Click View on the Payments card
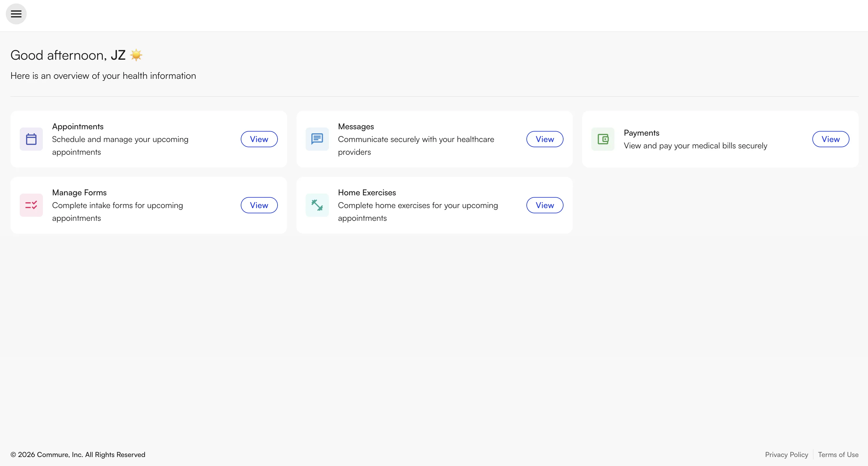 pos(831,139)
